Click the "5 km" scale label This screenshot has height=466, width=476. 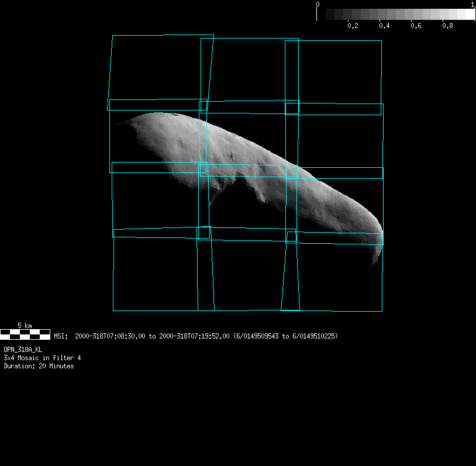[25, 325]
